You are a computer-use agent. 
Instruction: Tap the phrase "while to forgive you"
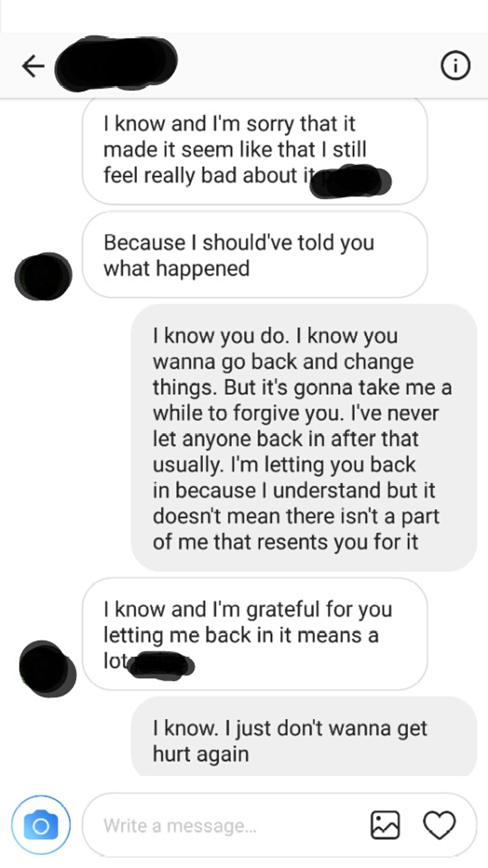248,413
